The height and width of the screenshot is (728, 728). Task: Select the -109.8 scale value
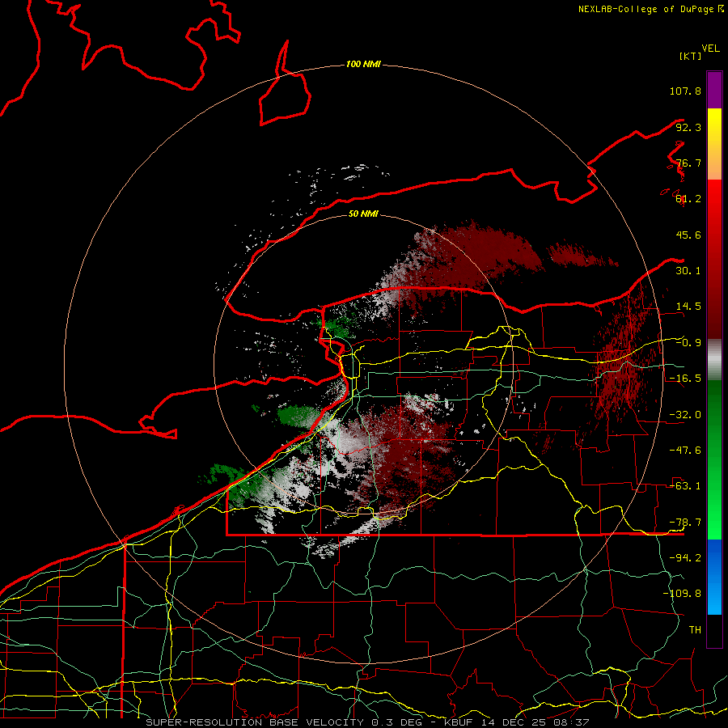682,594
